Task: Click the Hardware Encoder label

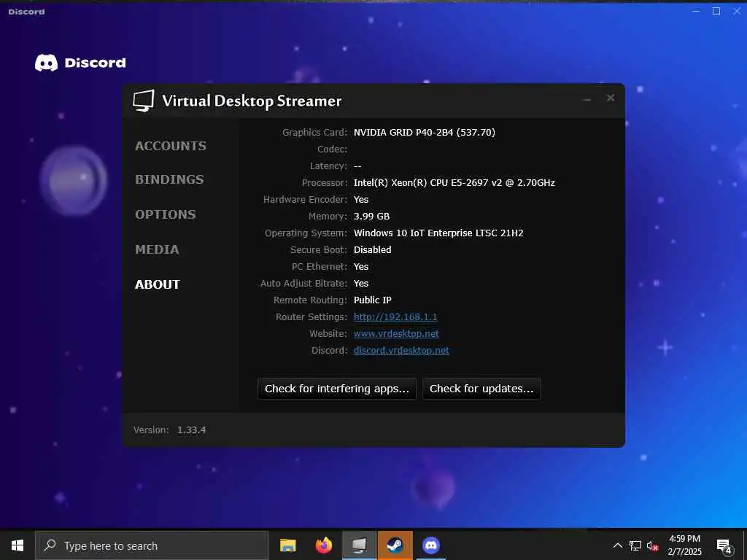Action: (306, 200)
